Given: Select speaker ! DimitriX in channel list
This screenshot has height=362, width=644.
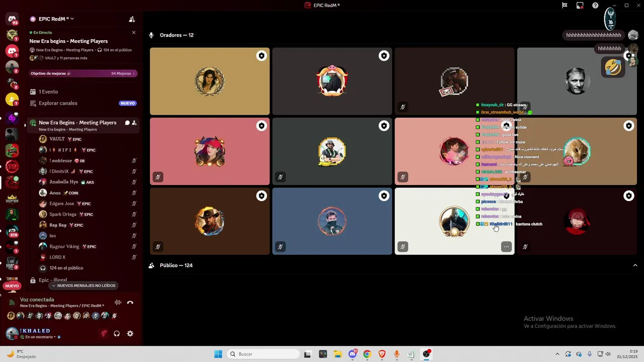Looking at the screenshot, I should pos(88,171).
